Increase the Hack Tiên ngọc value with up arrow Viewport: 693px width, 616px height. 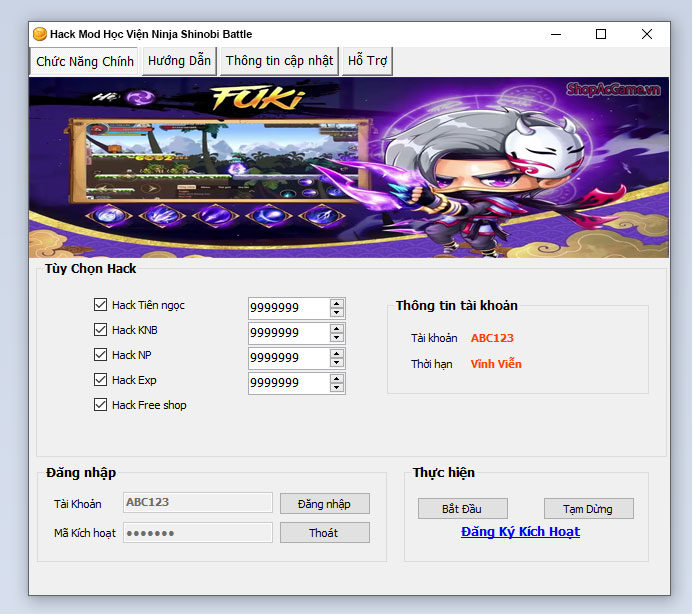pyautogui.click(x=337, y=303)
